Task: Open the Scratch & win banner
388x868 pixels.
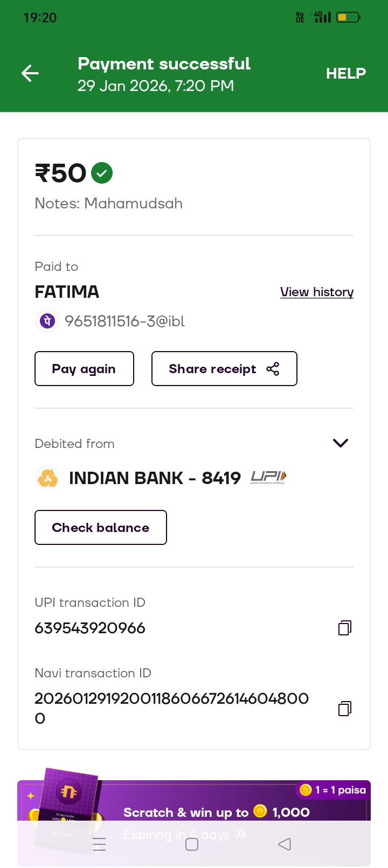Action: [216, 812]
